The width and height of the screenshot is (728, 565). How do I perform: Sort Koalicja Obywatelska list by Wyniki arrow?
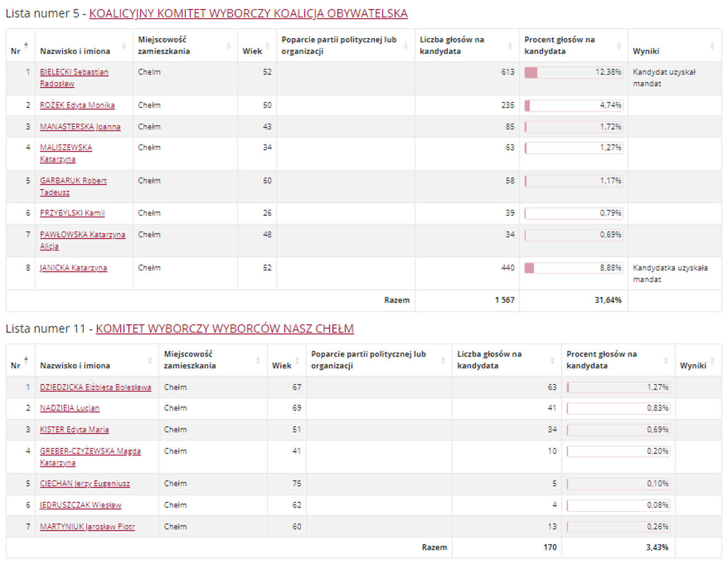click(711, 46)
